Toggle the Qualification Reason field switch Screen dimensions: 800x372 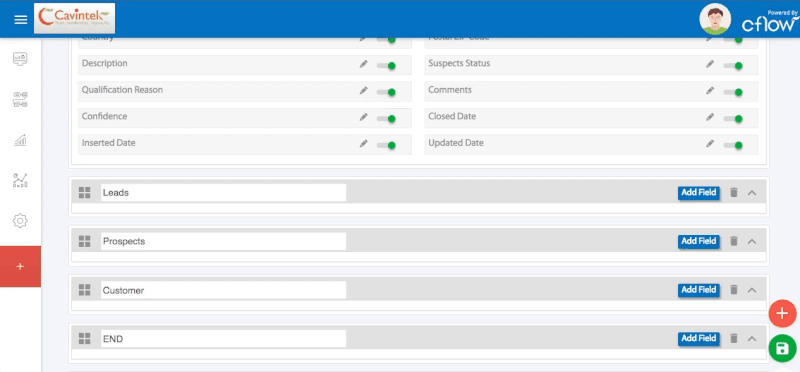pyautogui.click(x=386, y=92)
